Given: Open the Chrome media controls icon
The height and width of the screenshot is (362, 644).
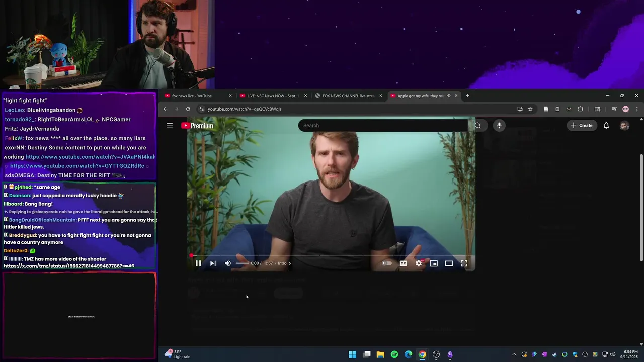Looking at the screenshot, I should (614, 109).
